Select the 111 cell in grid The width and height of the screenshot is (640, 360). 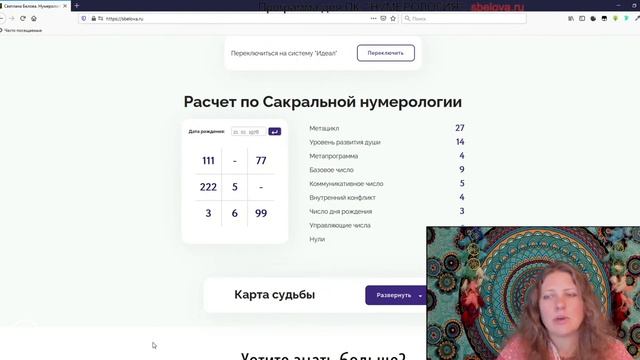coord(208,161)
